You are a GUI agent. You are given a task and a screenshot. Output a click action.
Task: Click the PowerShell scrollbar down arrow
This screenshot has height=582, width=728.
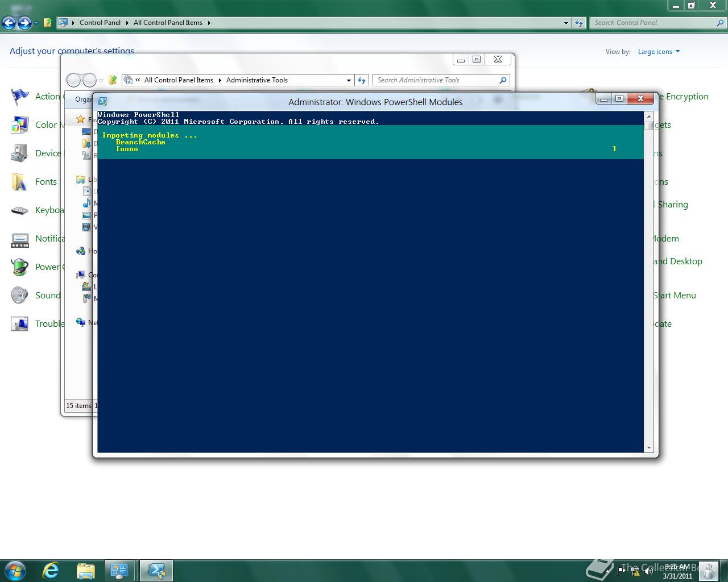pos(649,448)
